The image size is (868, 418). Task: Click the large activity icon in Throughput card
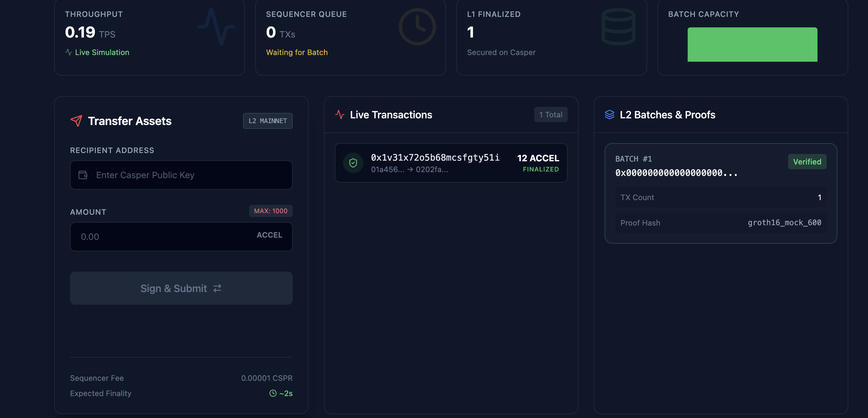coord(216,27)
